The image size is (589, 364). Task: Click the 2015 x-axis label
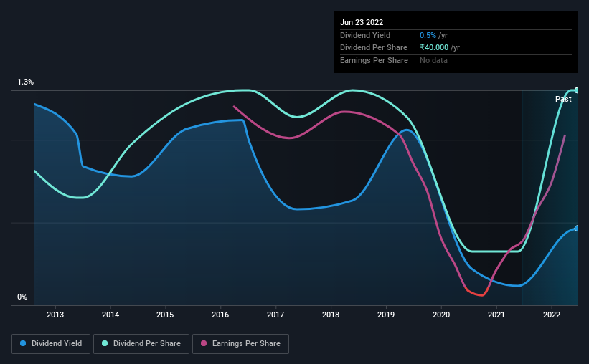tap(165, 315)
